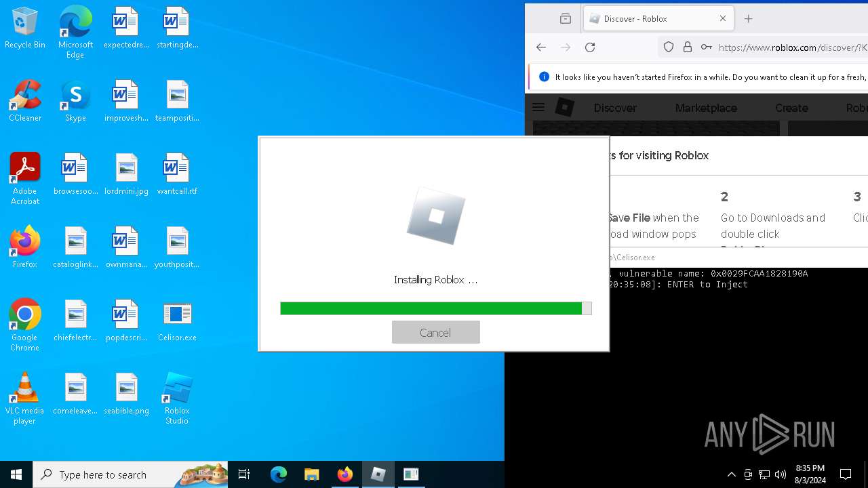868x488 pixels.
Task: Reload the Roblox page in Firefox
Action: click(590, 47)
